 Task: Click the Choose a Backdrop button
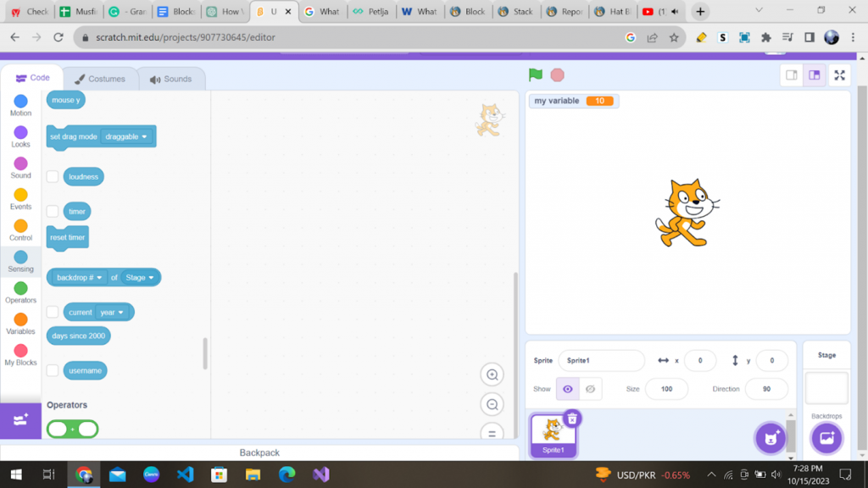[826, 437]
